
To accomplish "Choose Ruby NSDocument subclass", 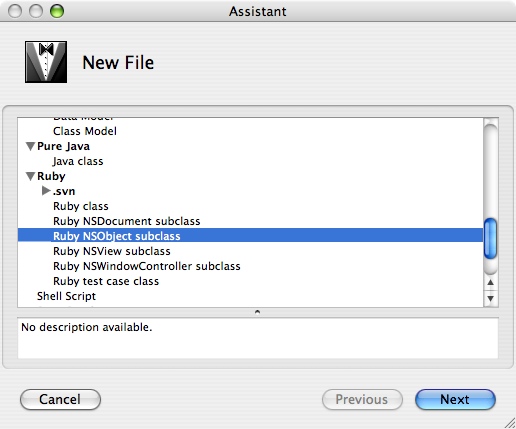I will (127, 221).
